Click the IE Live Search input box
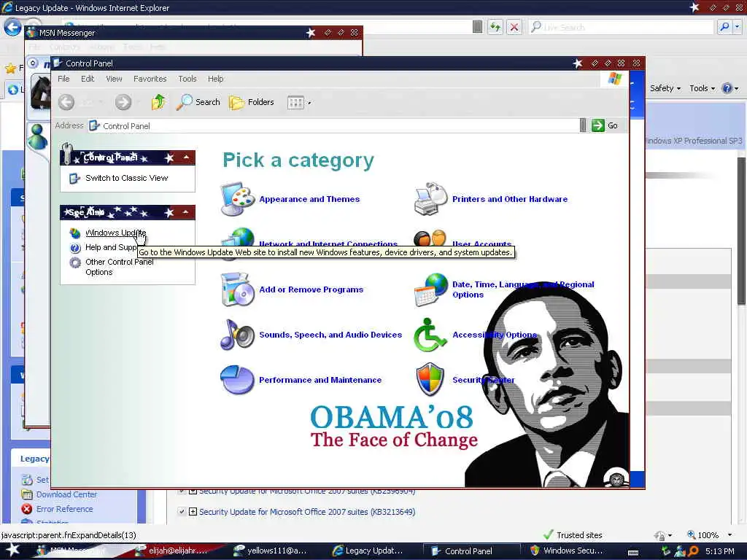The height and width of the screenshot is (560, 747). (621, 27)
